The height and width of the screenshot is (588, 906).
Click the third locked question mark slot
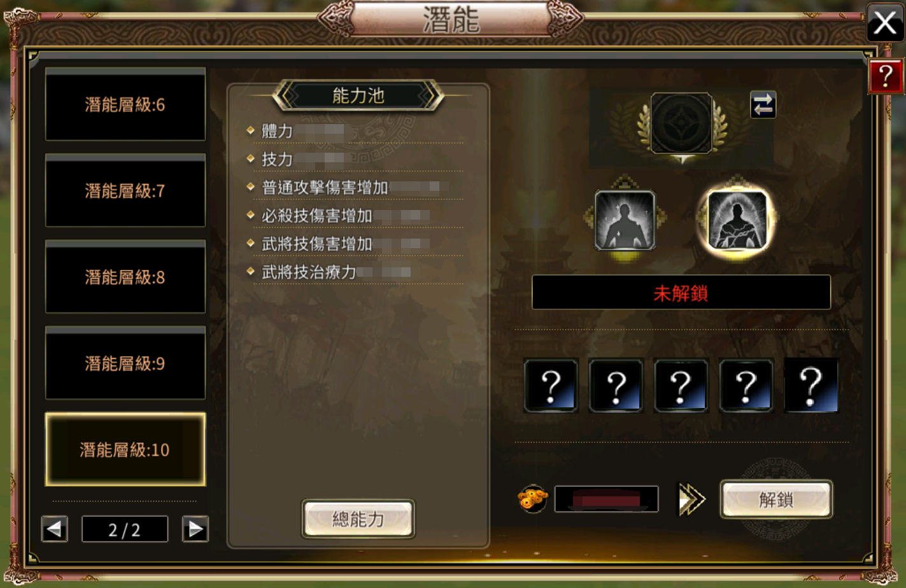coord(681,386)
